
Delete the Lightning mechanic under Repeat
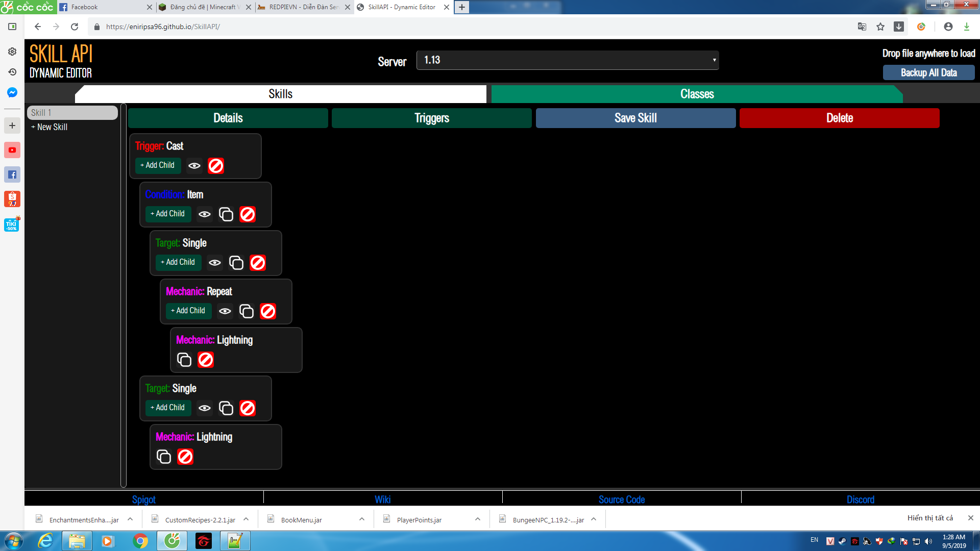pyautogui.click(x=206, y=360)
